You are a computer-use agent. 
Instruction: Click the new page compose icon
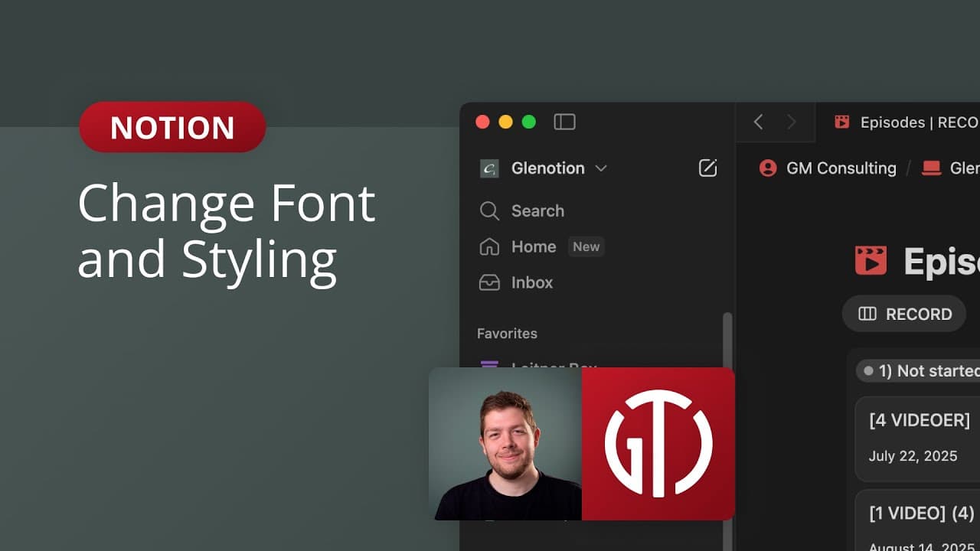707,168
